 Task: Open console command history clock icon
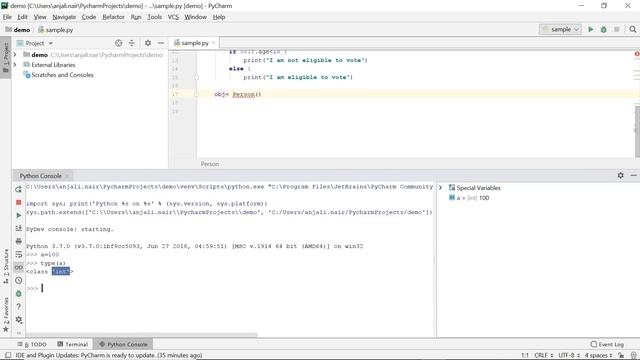(18, 280)
